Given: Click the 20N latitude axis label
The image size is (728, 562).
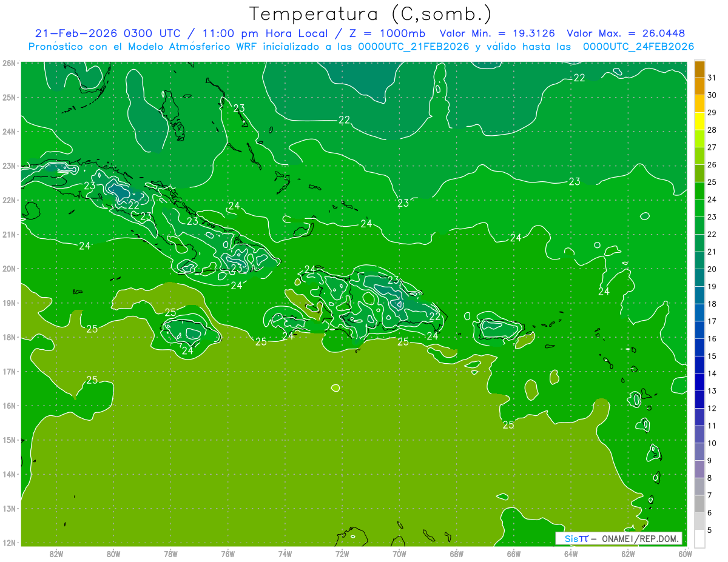Looking at the screenshot, I should click(x=9, y=269).
